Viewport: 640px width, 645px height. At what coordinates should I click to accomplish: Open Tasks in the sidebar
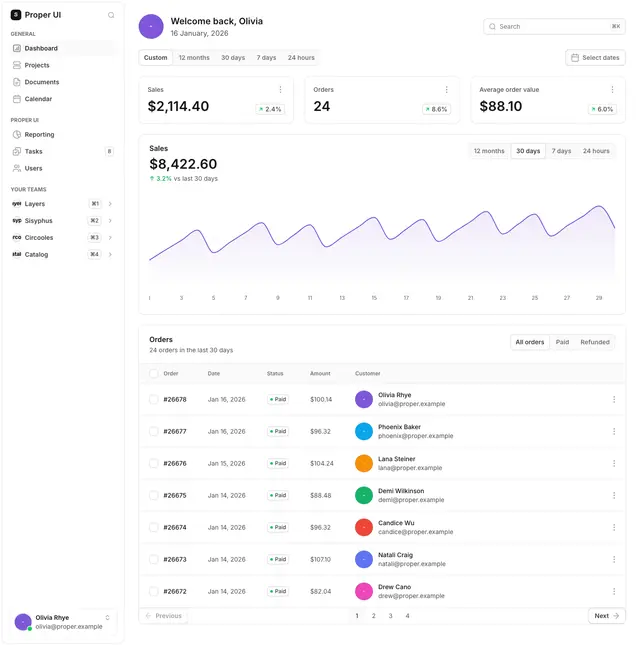[63, 151]
